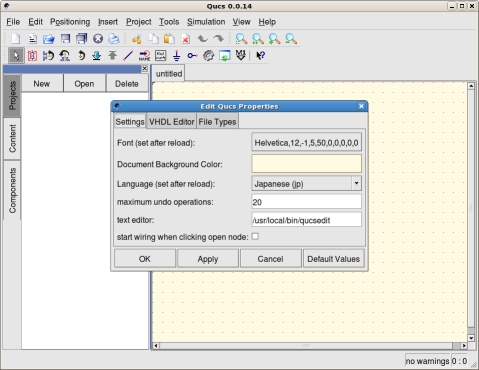Set a marker on graph (M1 icon)
This screenshot has width=479, height=370.
[x=241, y=55]
